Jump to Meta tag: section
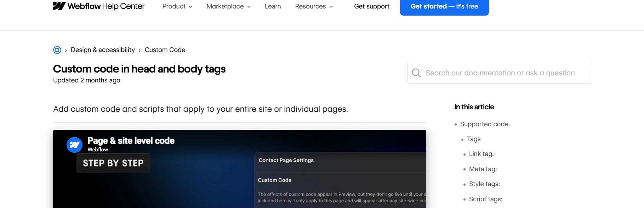The width and height of the screenshot is (644, 208). (x=483, y=169)
